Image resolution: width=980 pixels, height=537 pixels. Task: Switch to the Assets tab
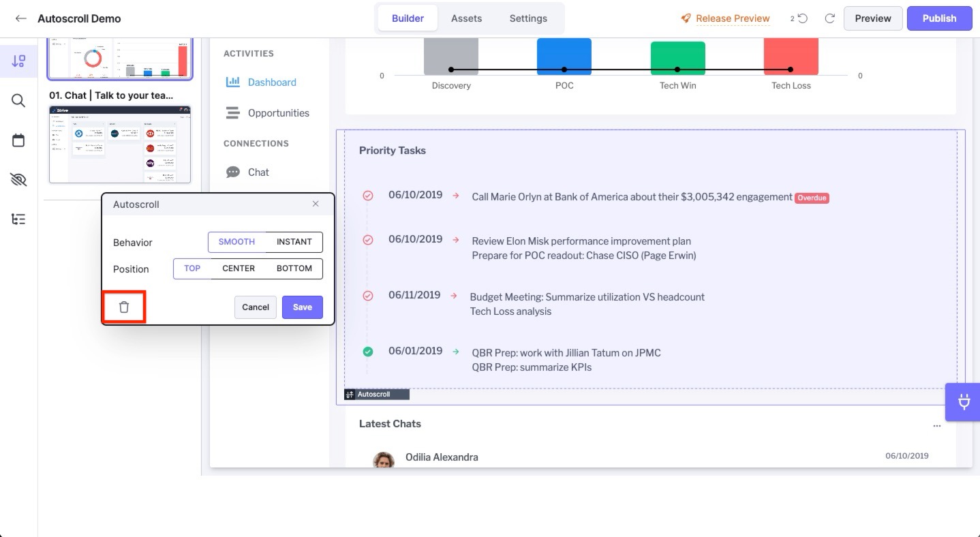[x=466, y=18]
